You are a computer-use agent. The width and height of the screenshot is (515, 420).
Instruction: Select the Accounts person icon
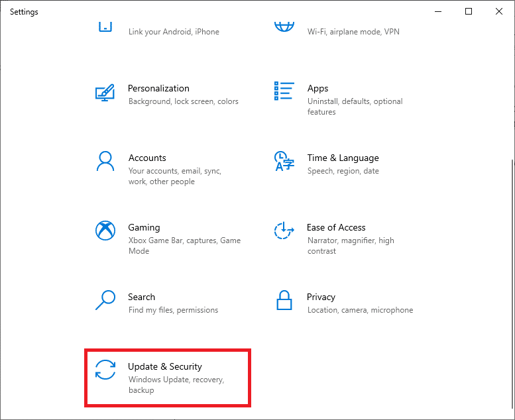[x=105, y=161]
